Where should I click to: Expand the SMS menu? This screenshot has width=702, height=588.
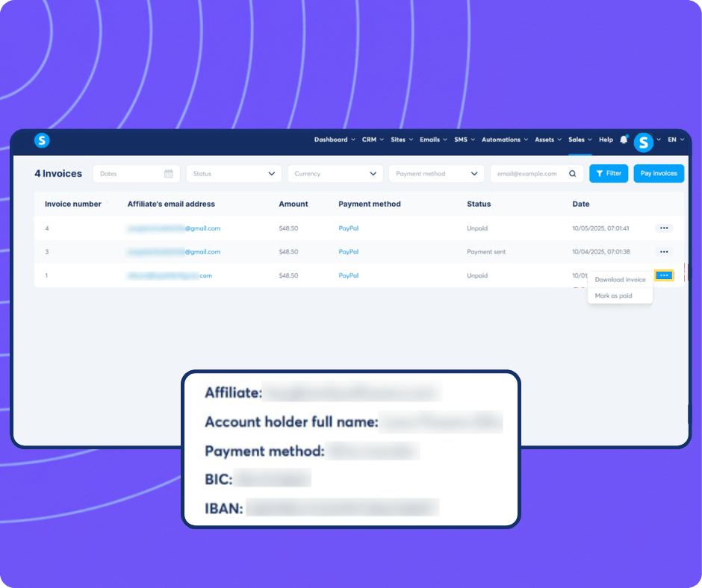[x=465, y=140]
